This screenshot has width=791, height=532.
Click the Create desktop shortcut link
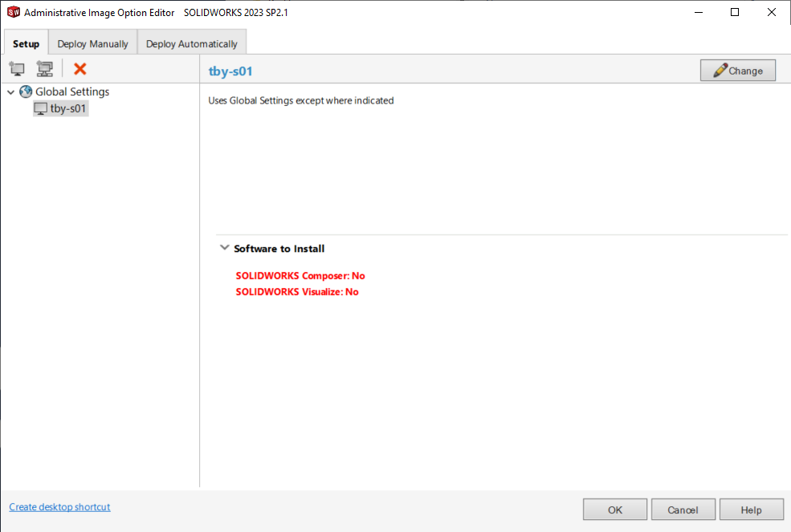pyautogui.click(x=59, y=507)
